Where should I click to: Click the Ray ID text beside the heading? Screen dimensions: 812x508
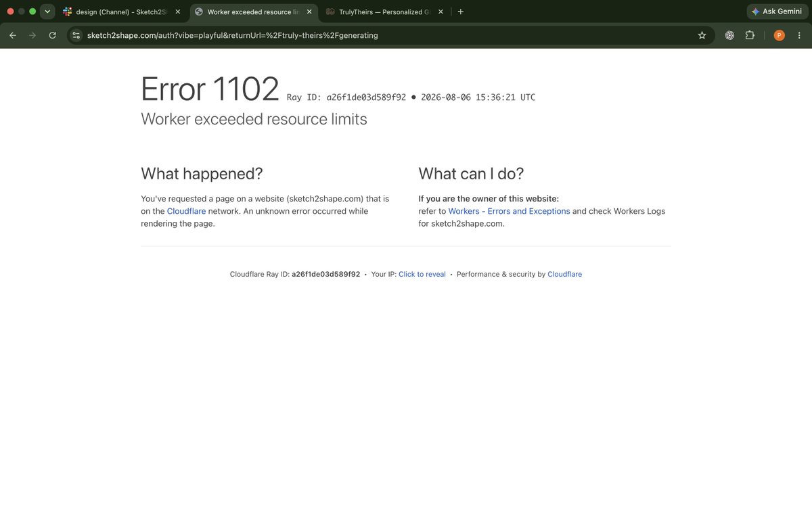(x=346, y=97)
